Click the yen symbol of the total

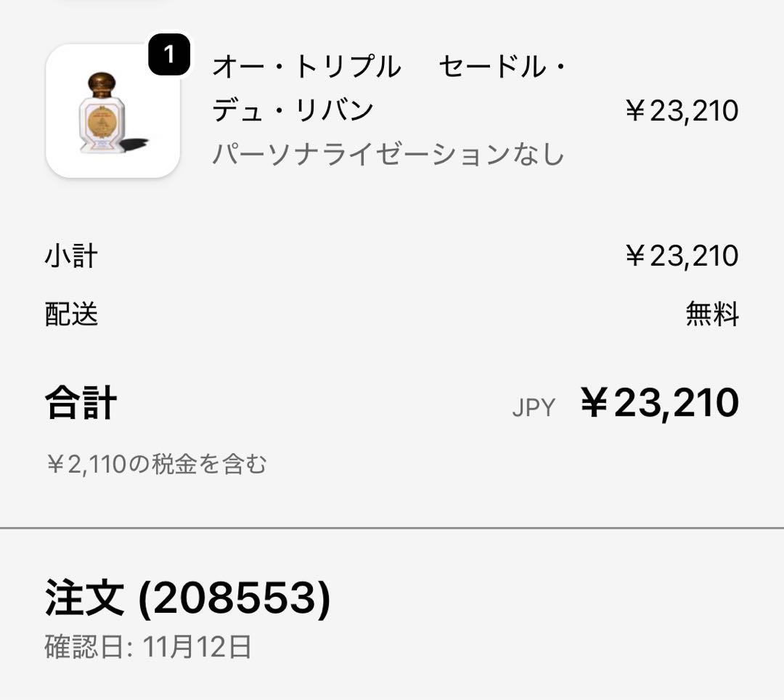tap(594, 404)
